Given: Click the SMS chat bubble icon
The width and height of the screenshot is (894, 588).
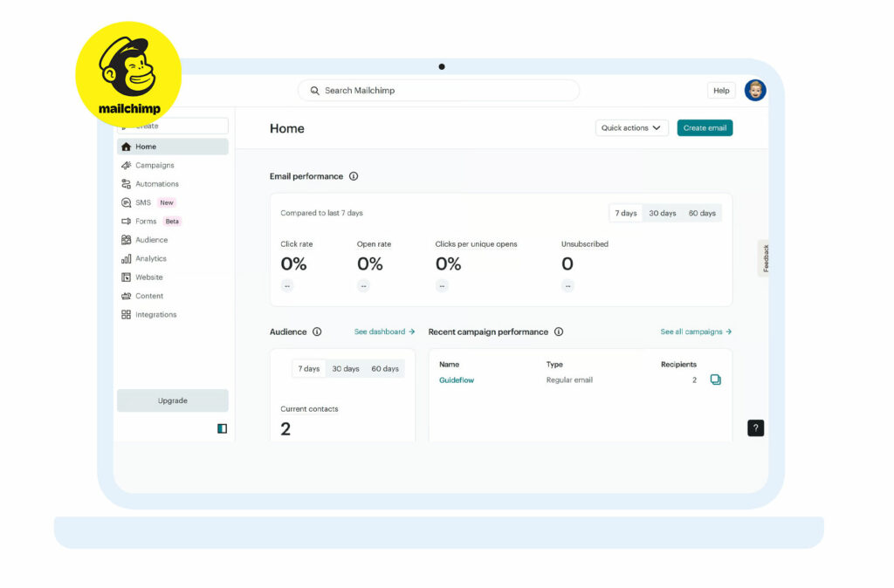Looking at the screenshot, I should click(126, 203).
